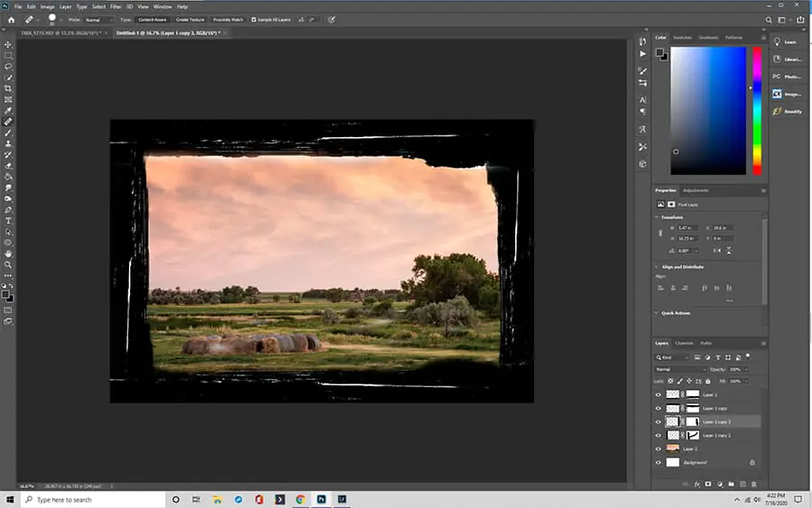Click the delete layer trash icon
This screenshot has height=508, width=812.
pos(754,485)
